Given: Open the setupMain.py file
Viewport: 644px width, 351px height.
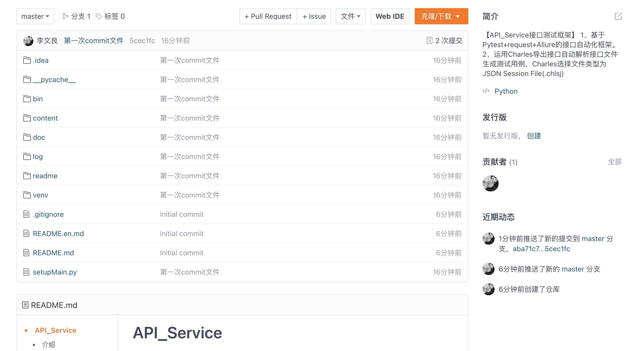Looking at the screenshot, I should (55, 272).
